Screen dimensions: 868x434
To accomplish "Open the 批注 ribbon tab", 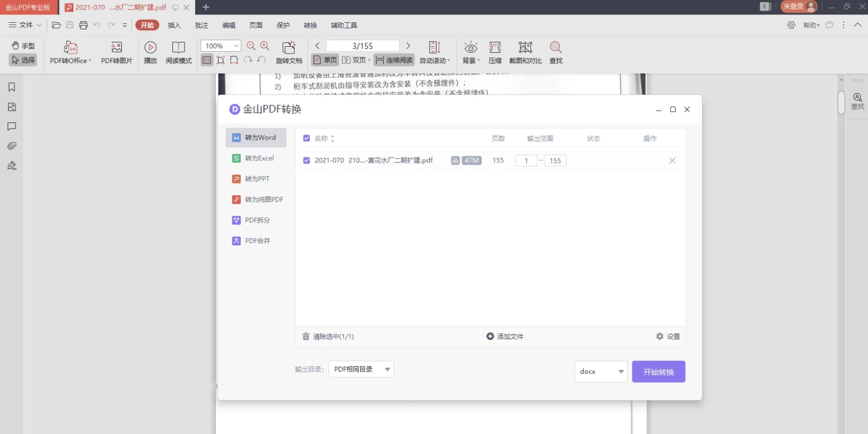I will click(201, 26).
